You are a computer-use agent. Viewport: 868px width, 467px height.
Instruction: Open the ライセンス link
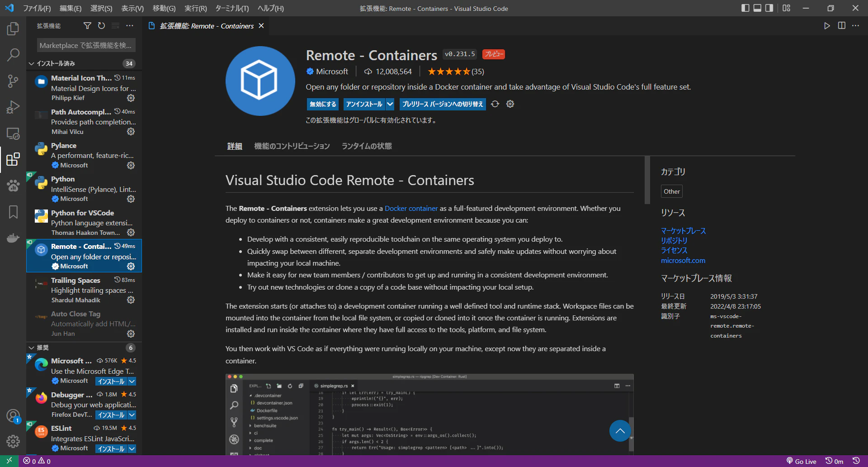[x=674, y=250]
